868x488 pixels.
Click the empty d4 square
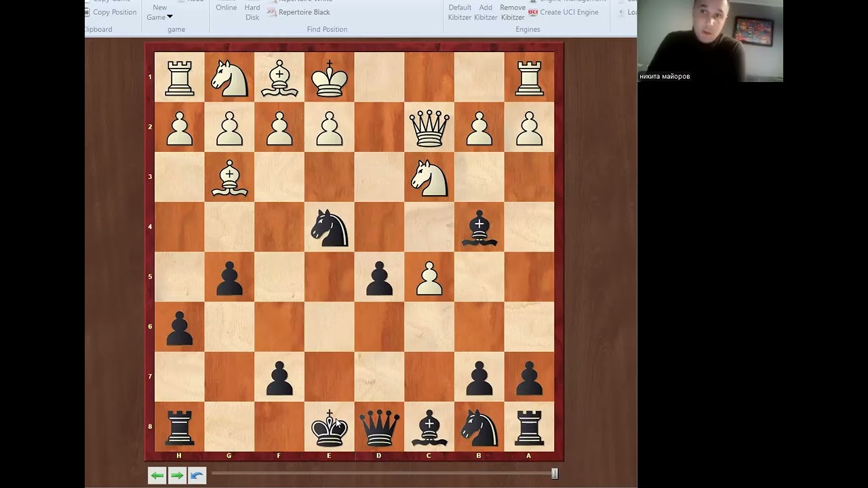pyautogui.click(x=379, y=227)
